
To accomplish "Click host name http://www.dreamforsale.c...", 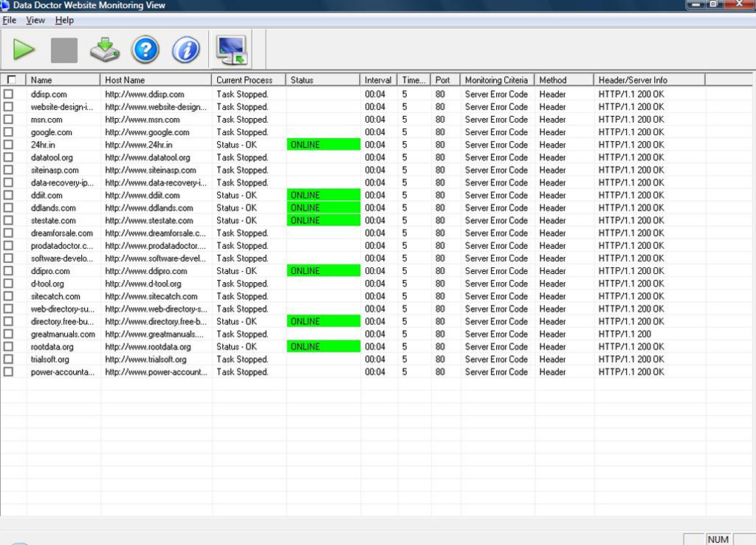I will point(155,233).
